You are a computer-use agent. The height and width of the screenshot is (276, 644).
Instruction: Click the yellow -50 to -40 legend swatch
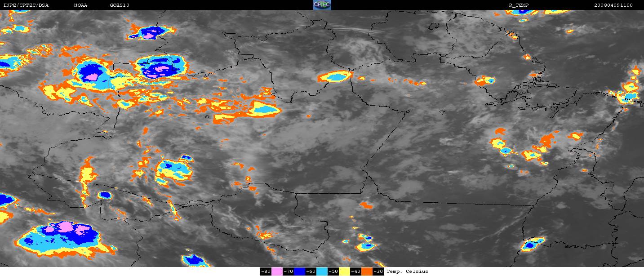(345, 272)
